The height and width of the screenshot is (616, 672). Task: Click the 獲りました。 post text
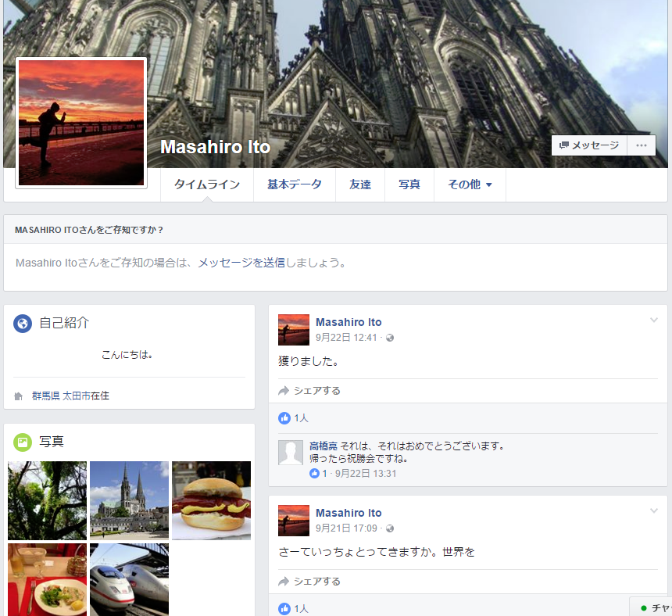coord(308,361)
